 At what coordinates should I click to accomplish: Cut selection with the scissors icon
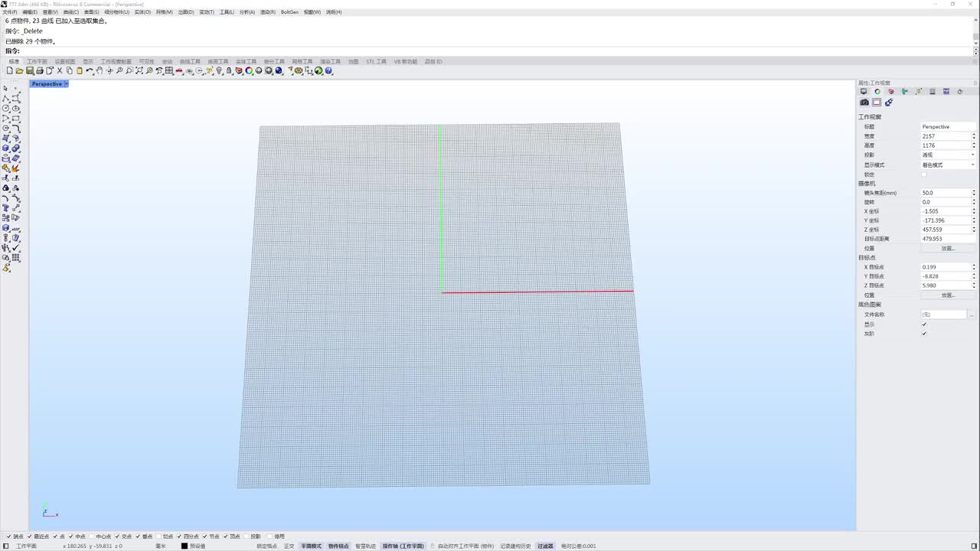[x=60, y=70]
